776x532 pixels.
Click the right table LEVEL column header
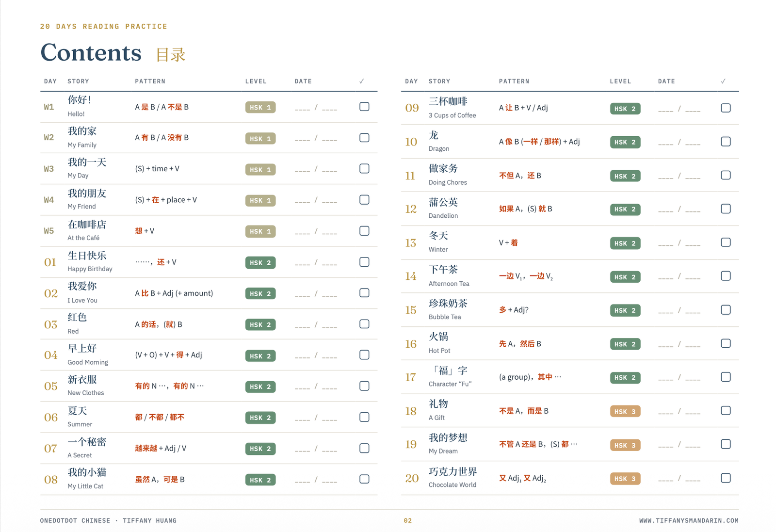[620, 81]
